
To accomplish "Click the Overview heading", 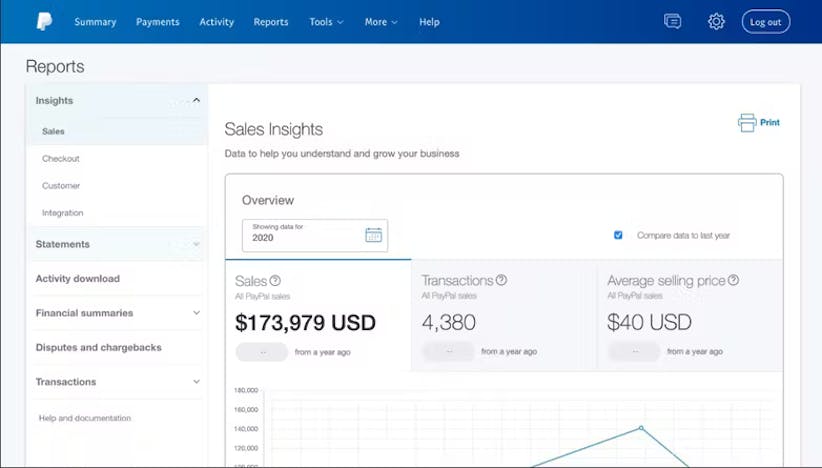I will tap(268, 200).
